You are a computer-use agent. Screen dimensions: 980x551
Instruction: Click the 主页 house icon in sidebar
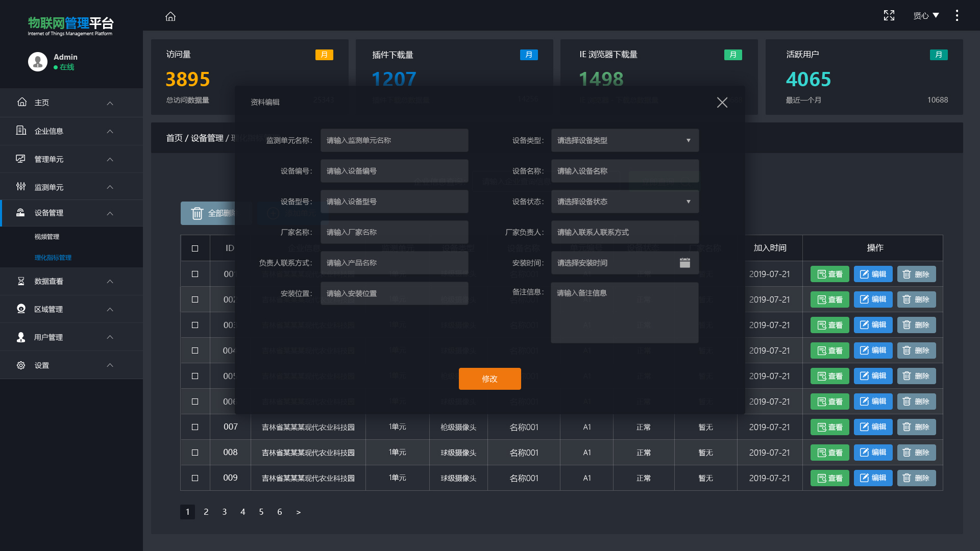pos(22,102)
